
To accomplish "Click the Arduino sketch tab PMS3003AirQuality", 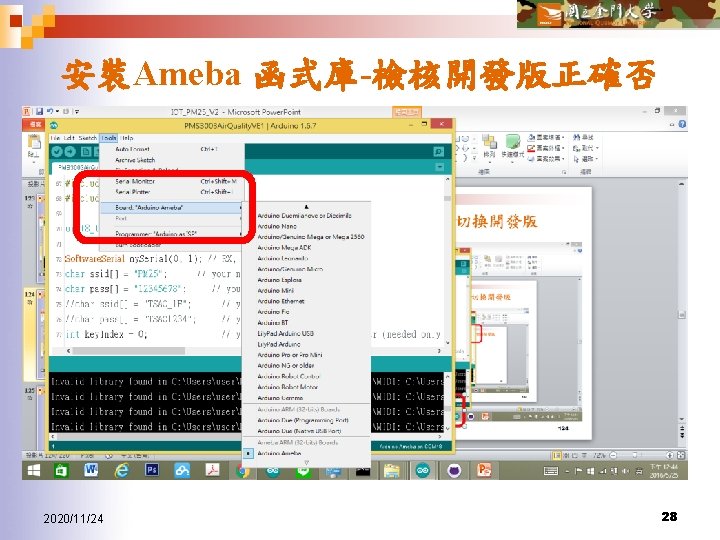I will point(77,168).
